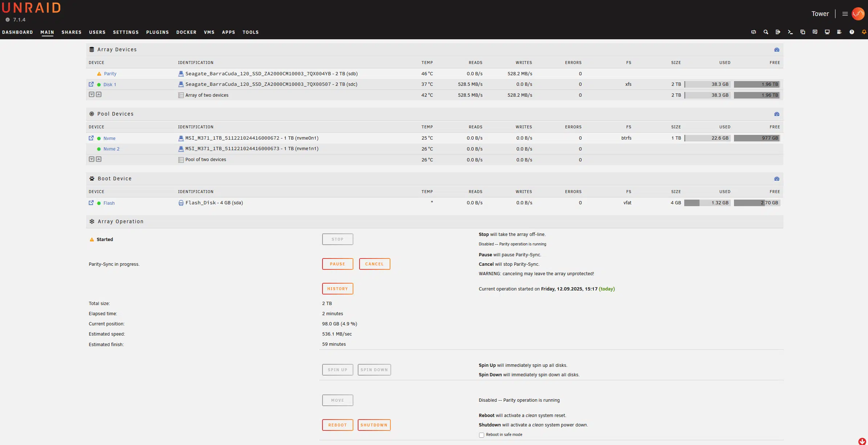The width and height of the screenshot is (868, 445).
Task: Open the user avatar menu
Action: click(x=858, y=14)
